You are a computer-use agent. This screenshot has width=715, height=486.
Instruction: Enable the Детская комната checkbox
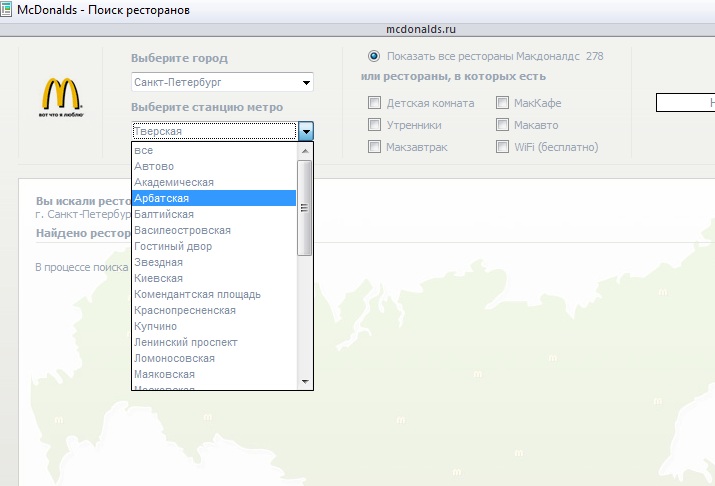point(374,103)
